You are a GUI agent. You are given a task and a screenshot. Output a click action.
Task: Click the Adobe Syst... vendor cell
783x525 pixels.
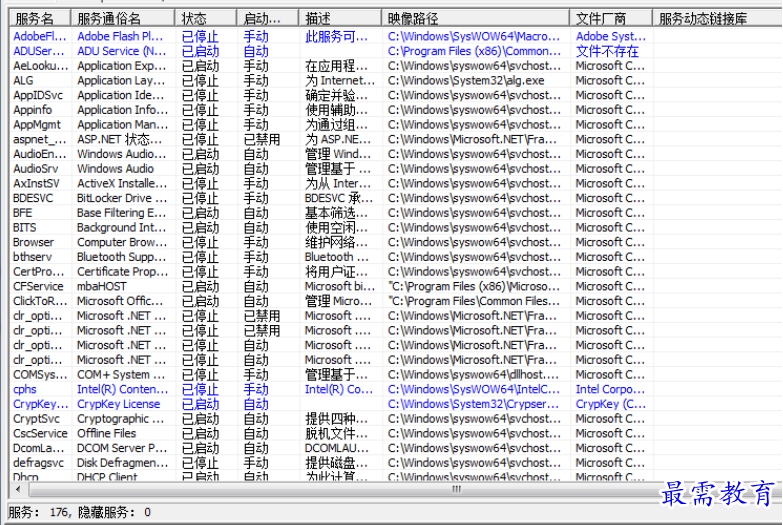tap(611, 36)
